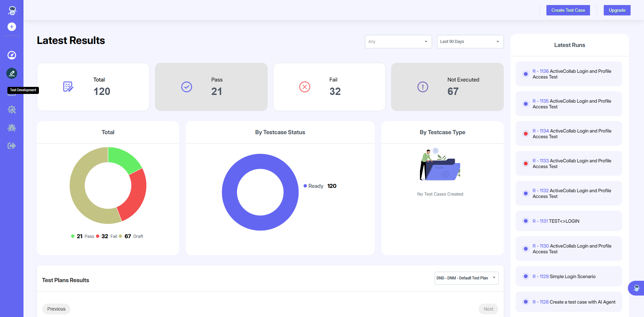The width and height of the screenshot is (644, 317).
Task: Click the logout arrow icon in the sidebar
Action: (x=12, y=146)
